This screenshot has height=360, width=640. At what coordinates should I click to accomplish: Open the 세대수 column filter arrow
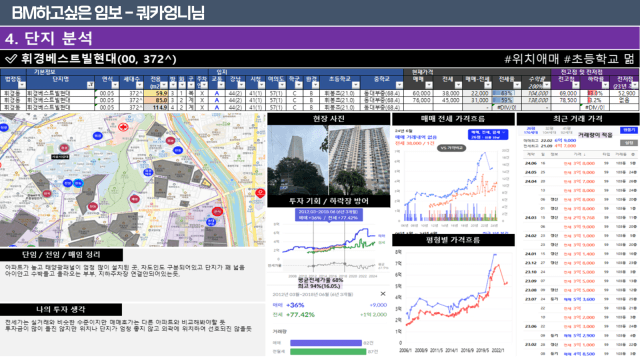click(x=139, y=85)
